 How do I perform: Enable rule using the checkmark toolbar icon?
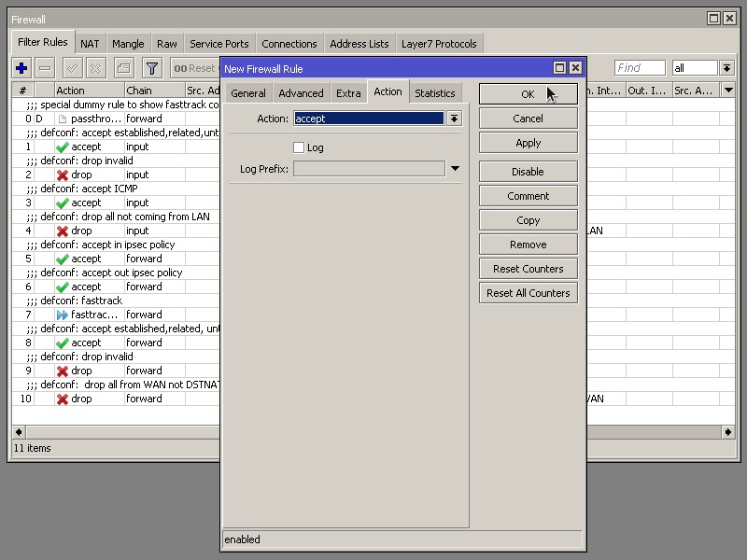73,68
